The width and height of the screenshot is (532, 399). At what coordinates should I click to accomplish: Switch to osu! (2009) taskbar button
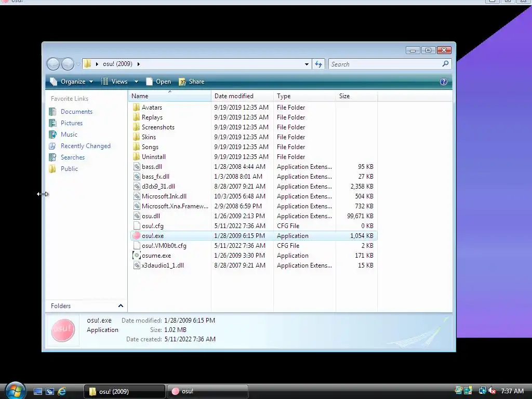click(125, 391)
